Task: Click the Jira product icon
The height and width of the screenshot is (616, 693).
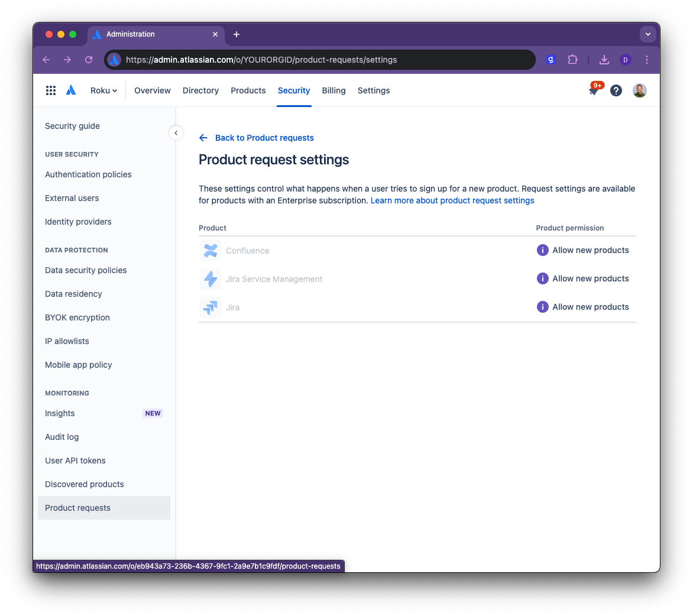Action: pyautogui.click(x=211, y=307)
